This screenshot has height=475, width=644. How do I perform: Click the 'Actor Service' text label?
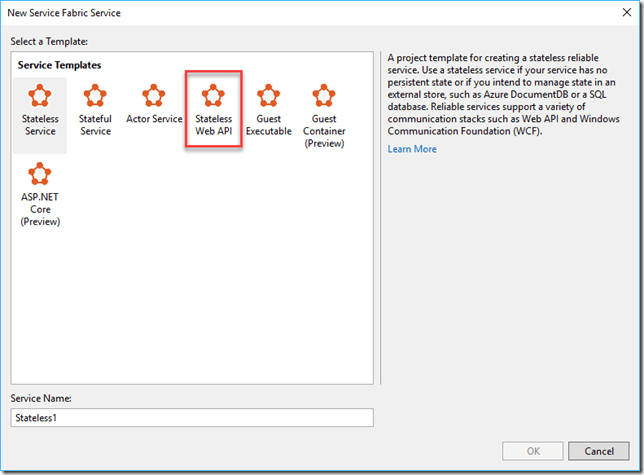[154, 119]
